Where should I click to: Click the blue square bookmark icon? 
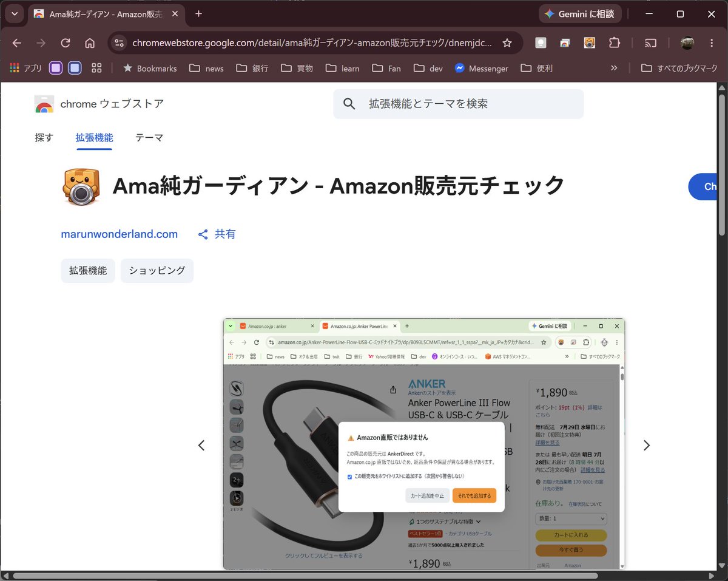pos(75,68)
